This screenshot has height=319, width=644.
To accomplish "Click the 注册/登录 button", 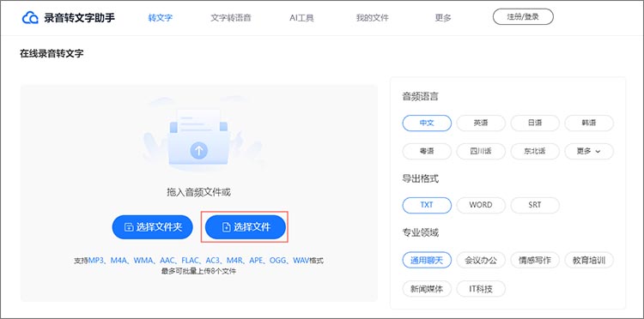I will pyautogui.click(x=523, y=17).
